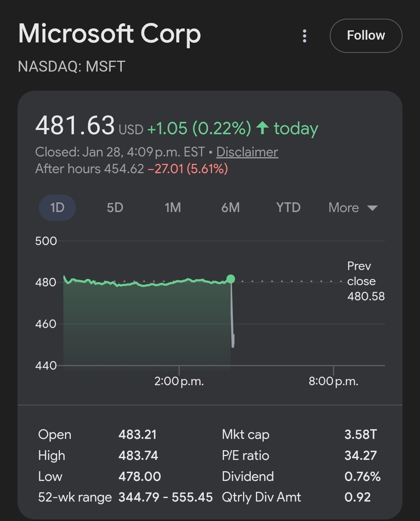Screen dimensions: 420x521
Task: Click the 481.63 stock price
Action: pyautogui.click(x=75, y=126)
